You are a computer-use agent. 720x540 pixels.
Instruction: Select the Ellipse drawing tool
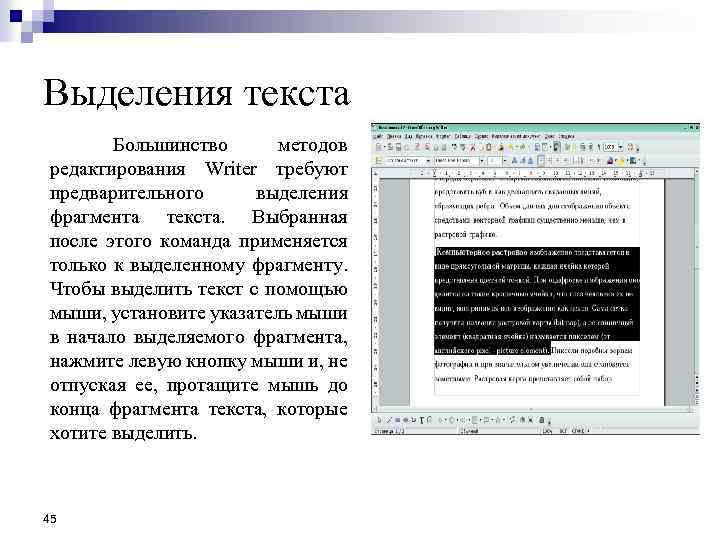(405, 420)
